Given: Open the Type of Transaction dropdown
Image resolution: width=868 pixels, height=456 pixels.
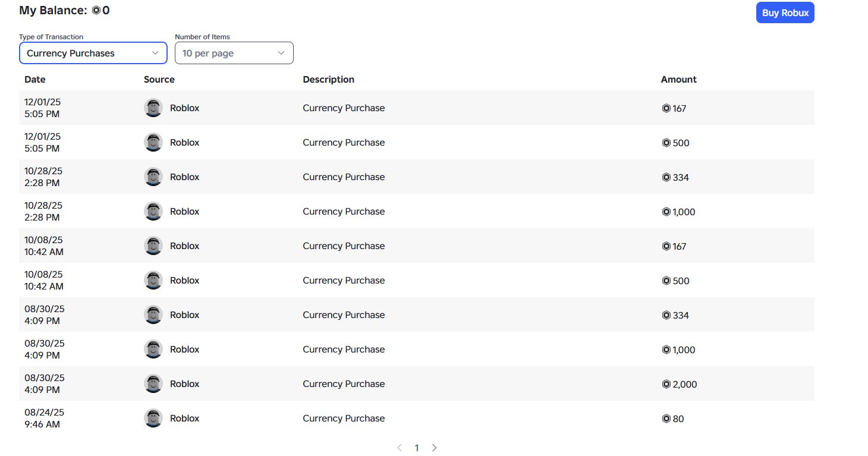Looking at the screenshot, I should click(x=93, y=53).
